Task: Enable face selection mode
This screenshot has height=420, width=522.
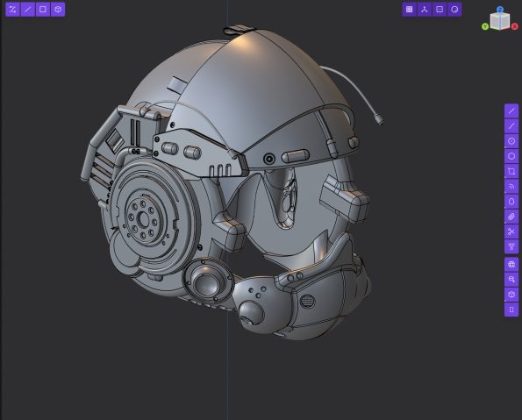Action: click(x=43, y=10)
